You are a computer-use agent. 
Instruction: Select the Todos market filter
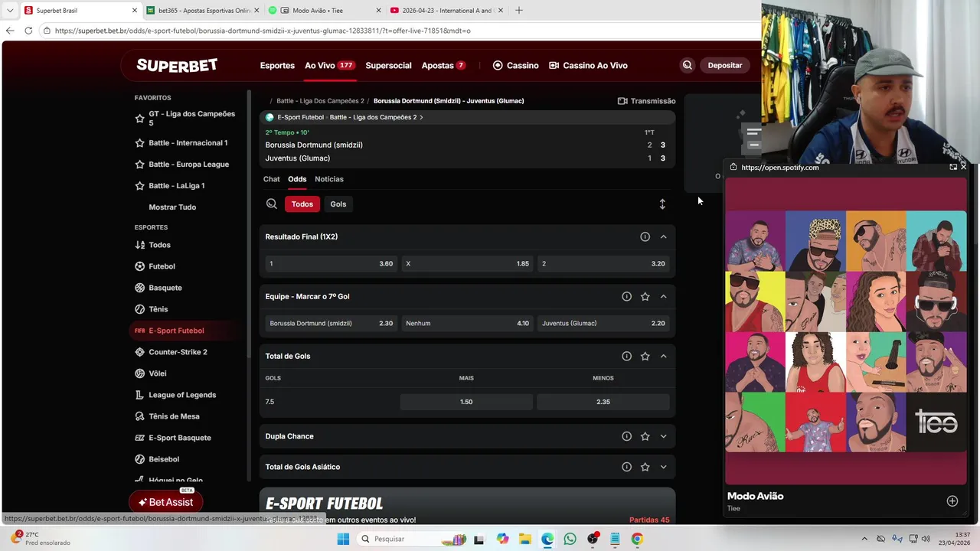[x=302, y=204]
